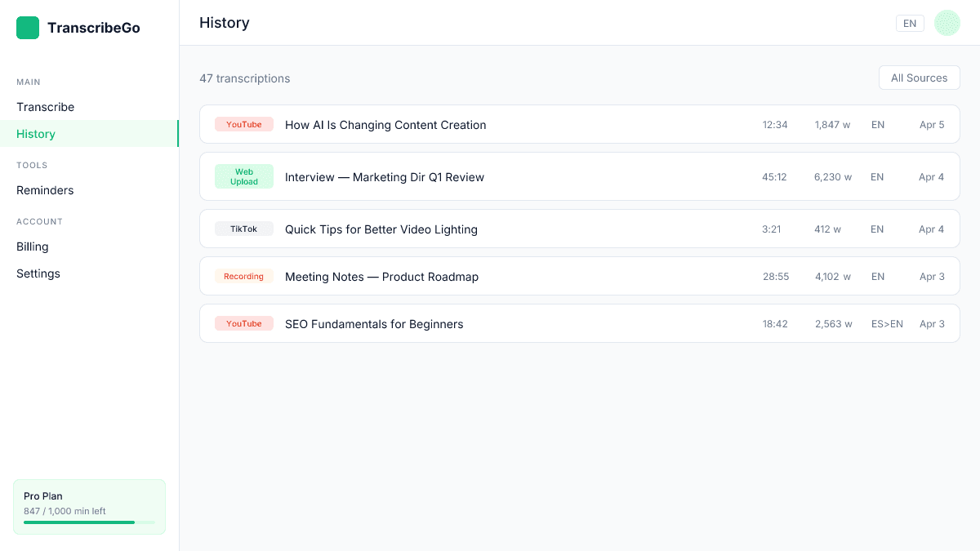Image resolution: width=980 pixels, height=551 pixels.
Task: Switch to the Transcribe section
Action: click(45, 107)
